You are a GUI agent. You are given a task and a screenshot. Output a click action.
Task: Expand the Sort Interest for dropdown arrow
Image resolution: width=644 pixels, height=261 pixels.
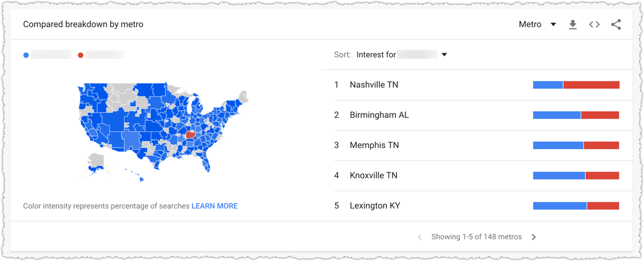coord(444,55)
